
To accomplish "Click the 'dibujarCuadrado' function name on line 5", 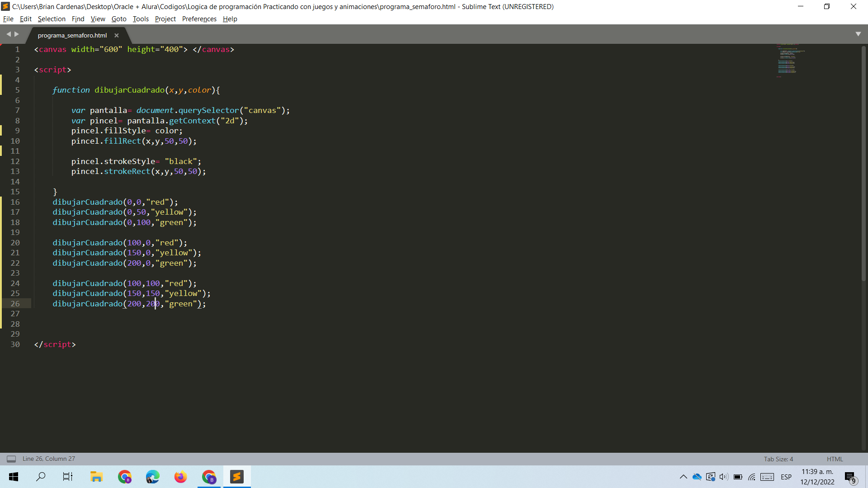I will (x=129, y=90).
